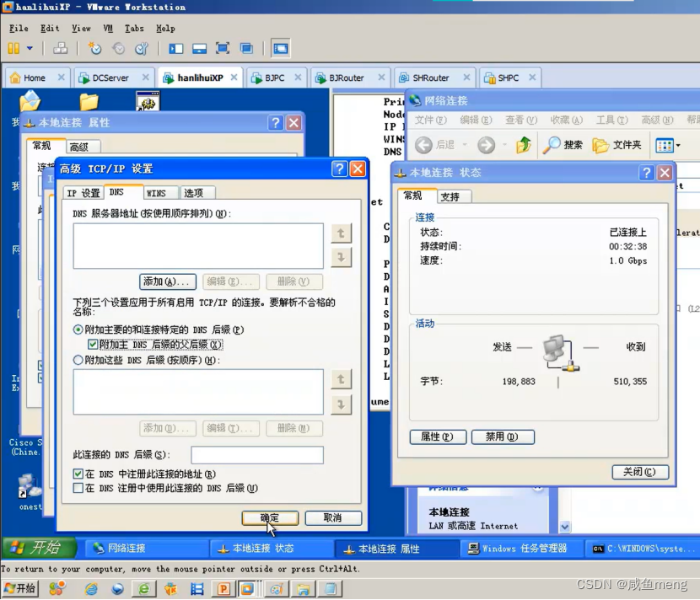Click the 文件夹 folders button in 网络连接

(x=617, y=145)
